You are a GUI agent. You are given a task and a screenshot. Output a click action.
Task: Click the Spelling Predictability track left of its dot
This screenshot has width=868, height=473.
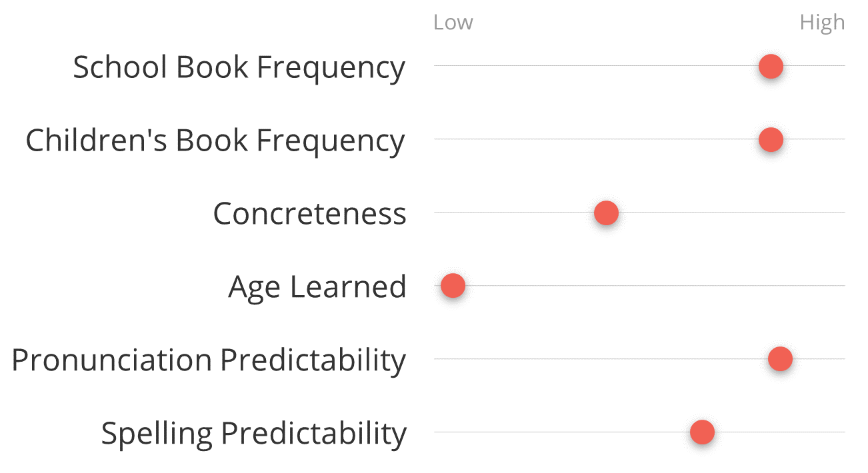point(562,432)
